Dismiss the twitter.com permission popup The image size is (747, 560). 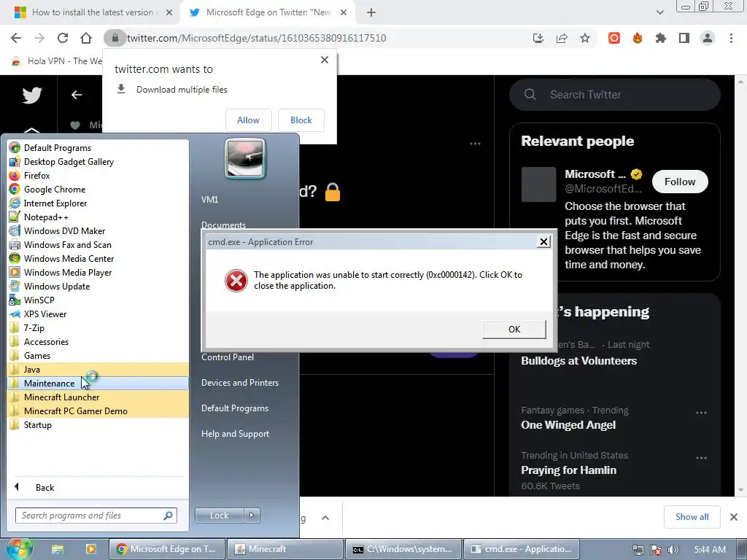point(325,60)
